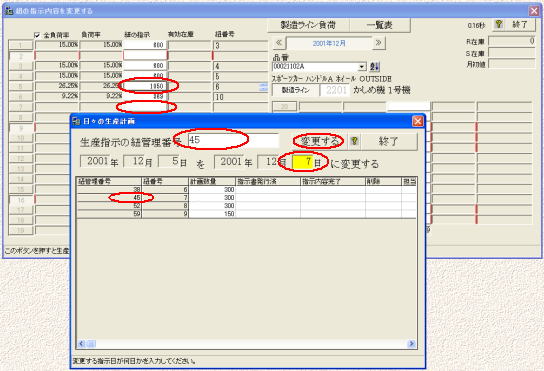544x371 pixels.
Task: Click the S在庫 value field
Action: click(512, 53)
